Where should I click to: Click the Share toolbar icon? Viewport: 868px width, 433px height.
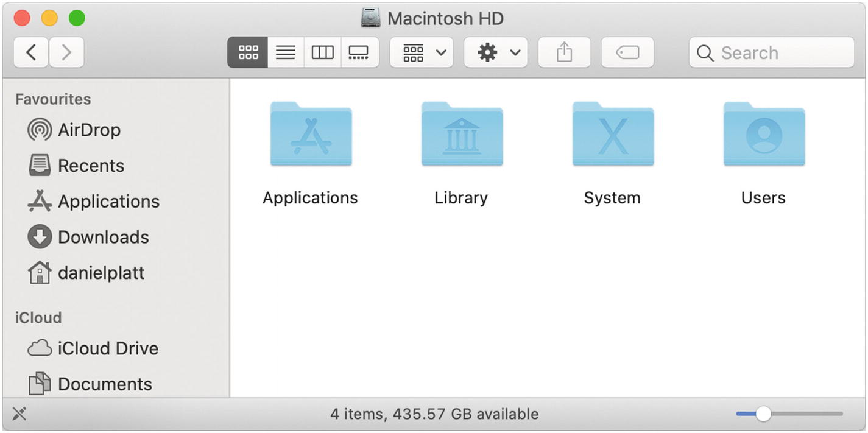click(x=564, y=53)
